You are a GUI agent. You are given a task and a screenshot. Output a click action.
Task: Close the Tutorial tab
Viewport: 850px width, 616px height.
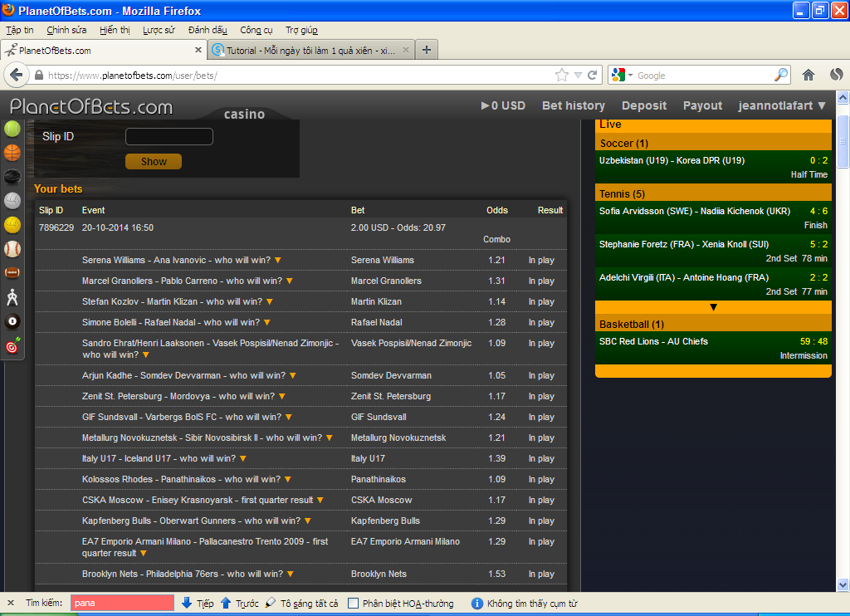coord(405,50)
